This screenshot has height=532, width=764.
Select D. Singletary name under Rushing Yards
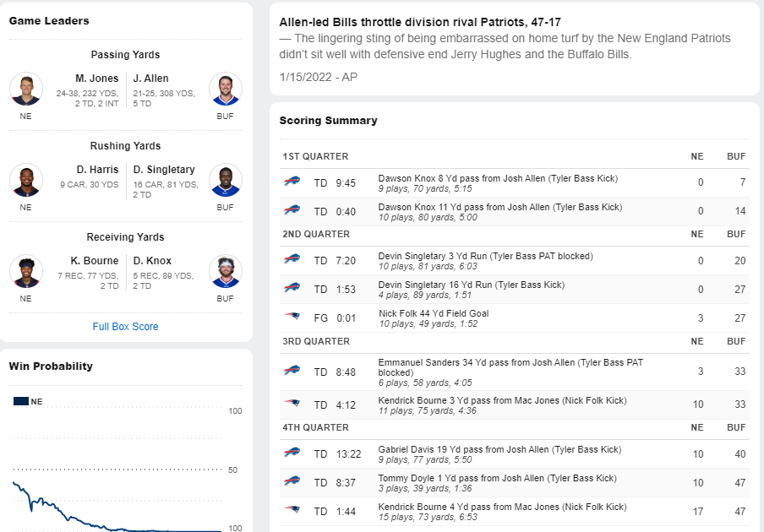164,170
